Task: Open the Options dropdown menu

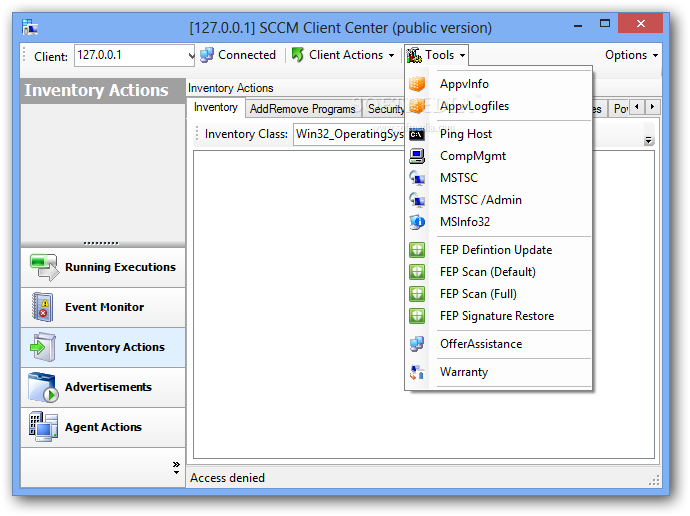Action: [x=631, y=55]
